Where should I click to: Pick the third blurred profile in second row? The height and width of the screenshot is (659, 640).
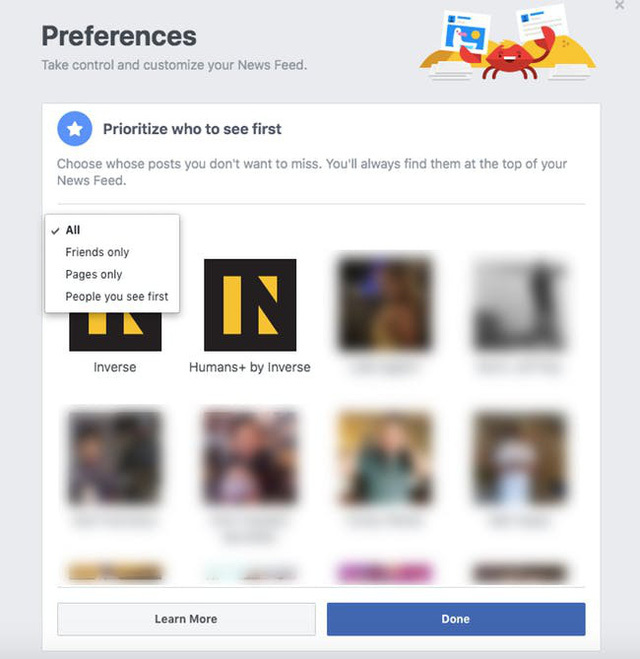(385, 455)
